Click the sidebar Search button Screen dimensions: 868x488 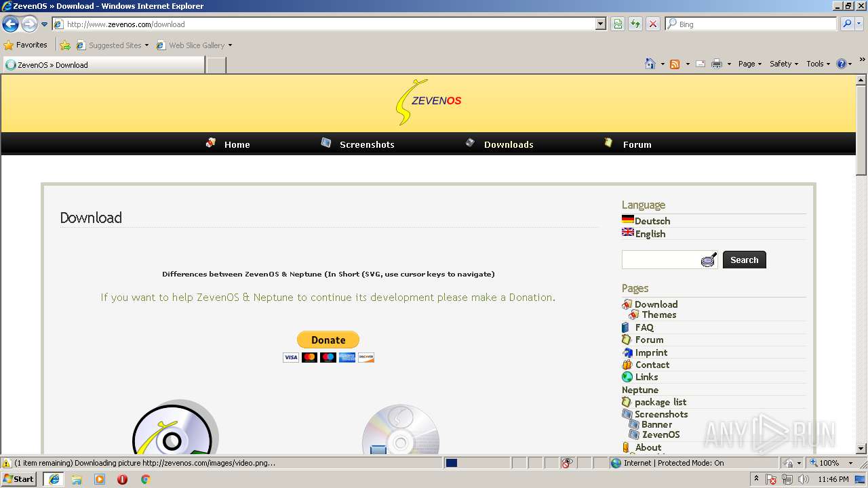tap(745, 260)
